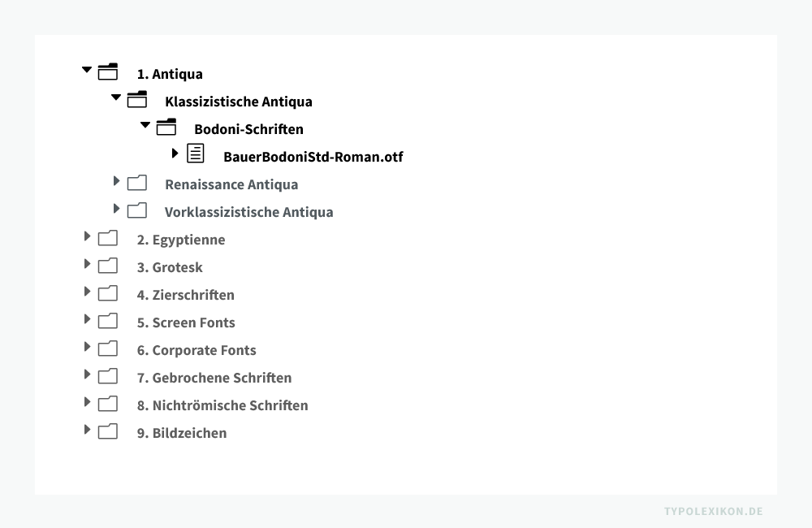Screen dimensions: 812x528
Task: Select the 4. Zierschriften label
Action: pos(185,295)
